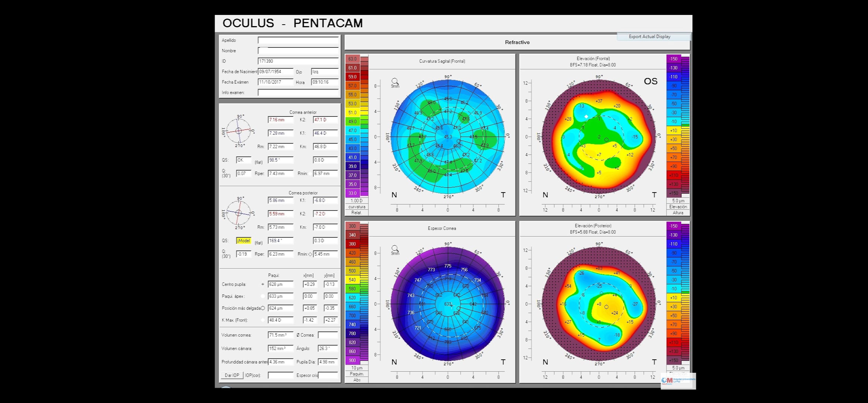The image size is (868, 403).
Task: Click the diamond symbol next to posterior Rmin
Action: [x=310, y=254]
